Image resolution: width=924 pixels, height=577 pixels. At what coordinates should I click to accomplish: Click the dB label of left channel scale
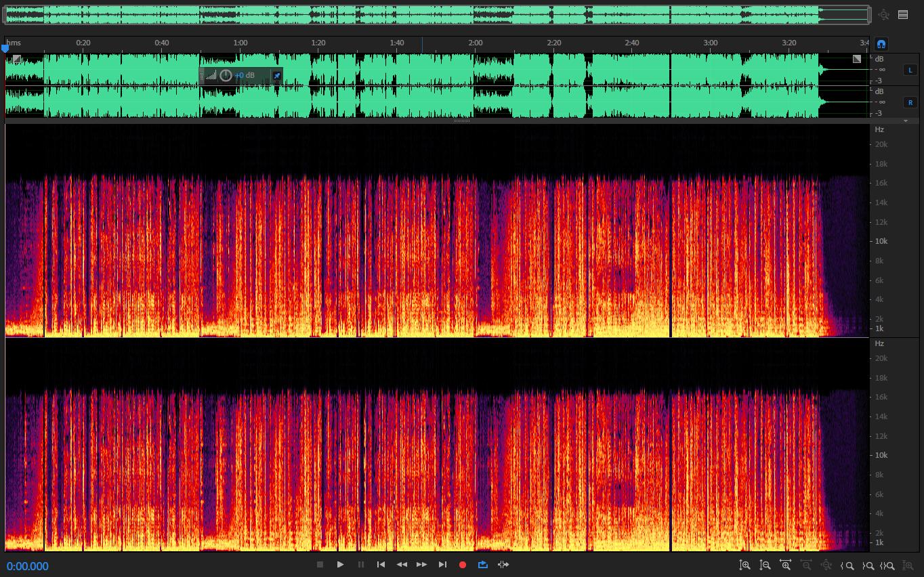click(879, 59)
